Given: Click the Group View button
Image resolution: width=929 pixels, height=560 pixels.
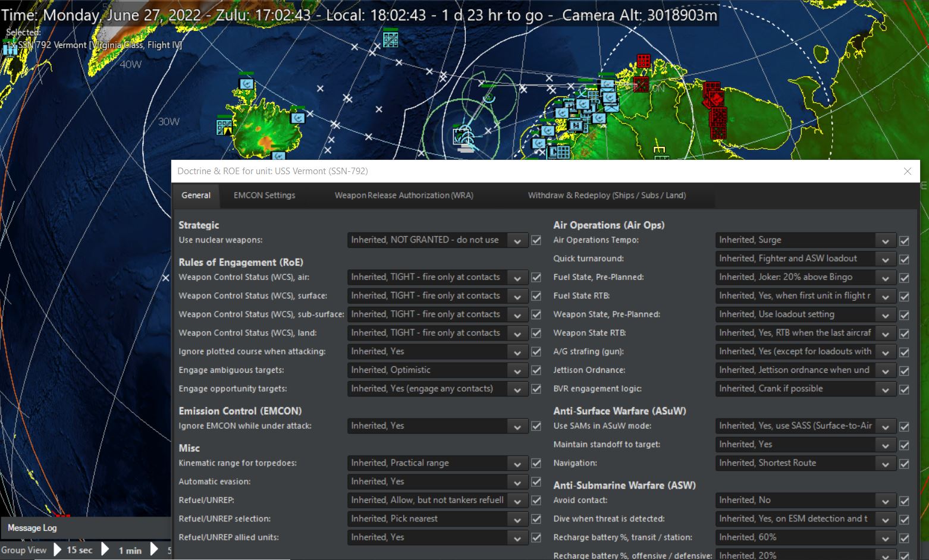Looking at the screenshot, I should [24, 550].
